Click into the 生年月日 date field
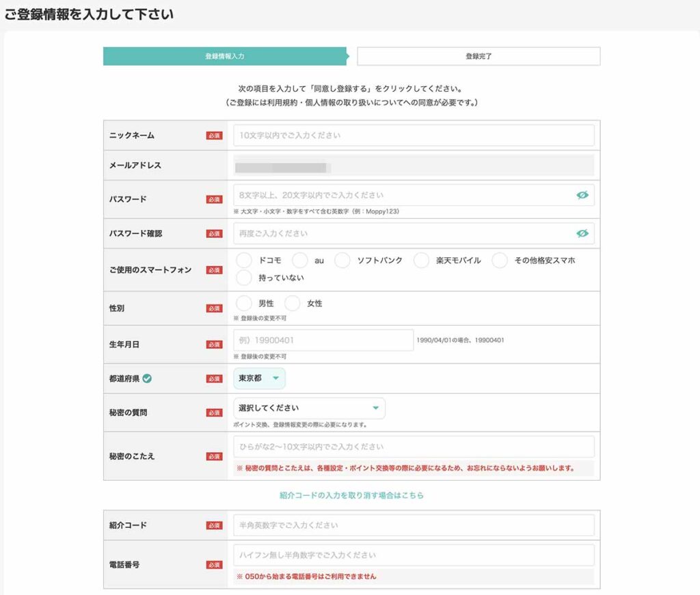The height and width of the screenshot is (595, 700). pos(323,340)
